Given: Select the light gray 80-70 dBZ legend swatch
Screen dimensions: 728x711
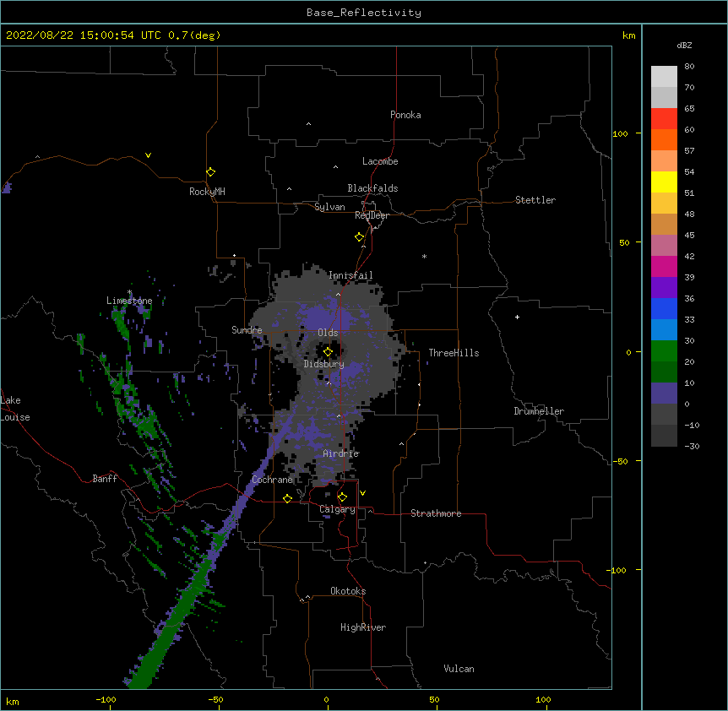Looking at the screenshot, I should pos(664,77).
